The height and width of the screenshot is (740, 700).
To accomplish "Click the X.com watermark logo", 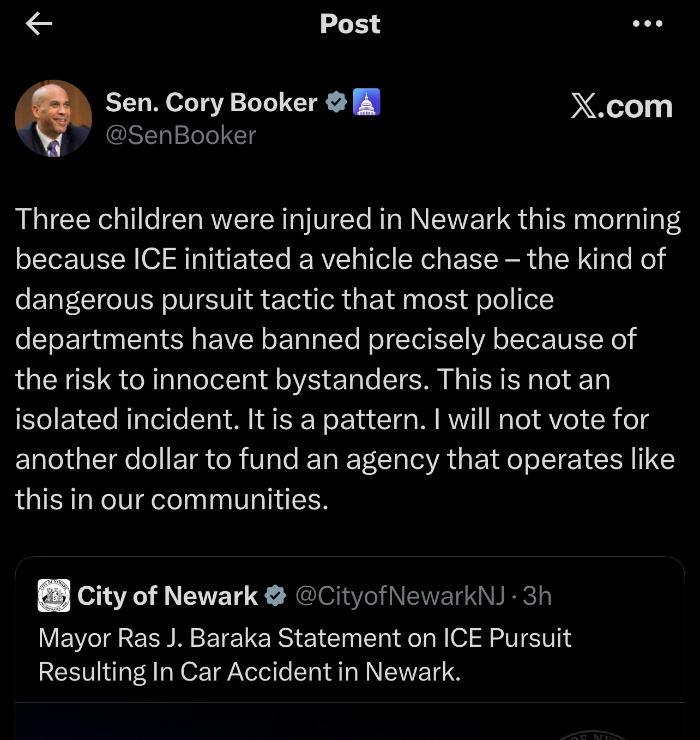I will 621,106.
